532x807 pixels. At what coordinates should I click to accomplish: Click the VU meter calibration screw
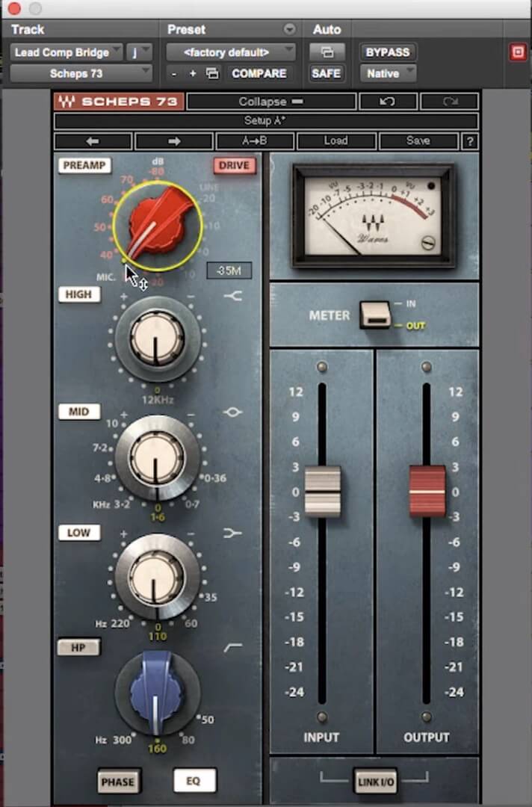point(428,243)
